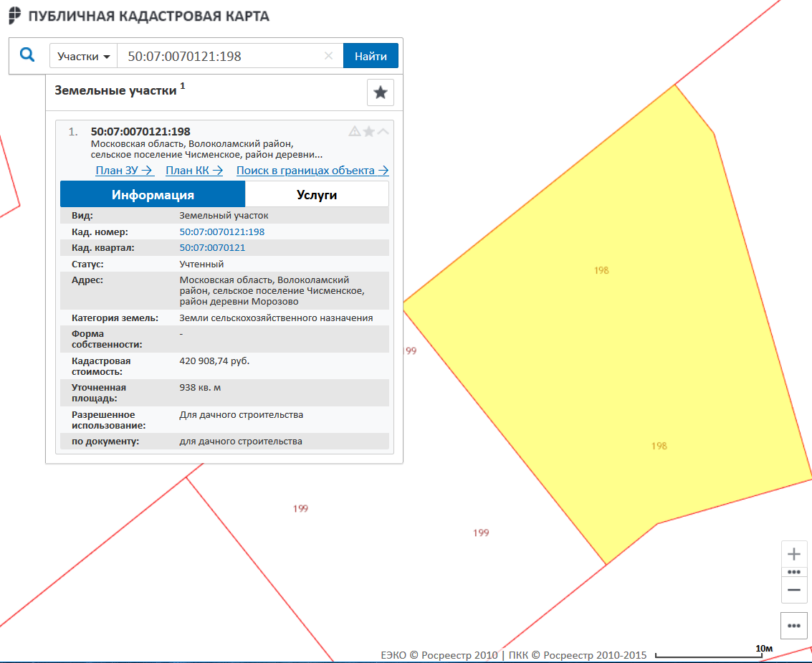
Task: Click the Вид value Земельный участок
Action: point(224,216)
